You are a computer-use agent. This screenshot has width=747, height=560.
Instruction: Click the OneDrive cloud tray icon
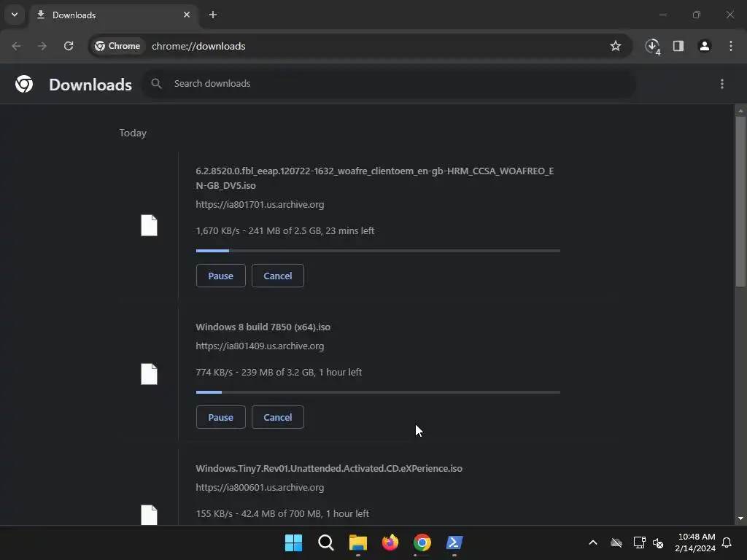click(616, 542)
